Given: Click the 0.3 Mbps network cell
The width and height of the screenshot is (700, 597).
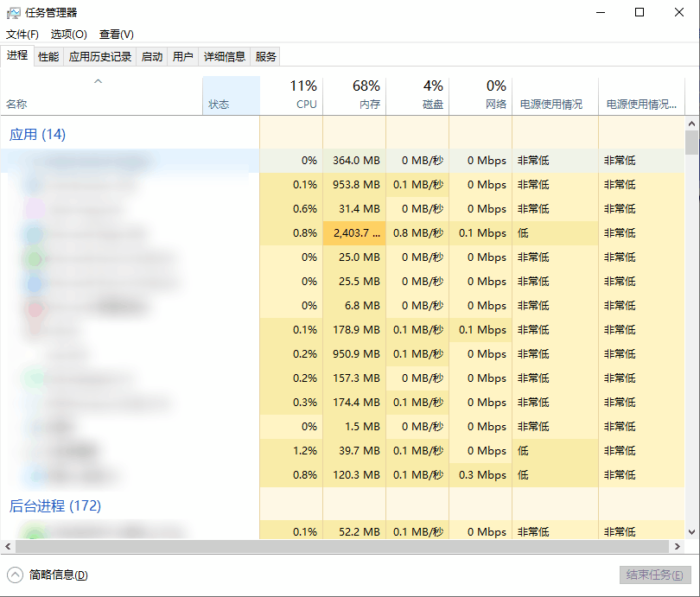Looking at the screenshot, I should pos(480,474).
